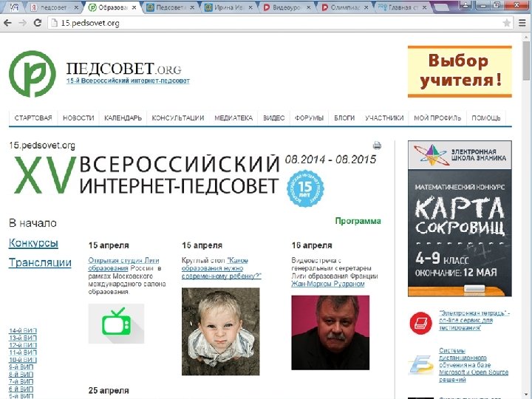
Task: Open the ФОРУМЫ menu item
Action: (x=309, y=117)
